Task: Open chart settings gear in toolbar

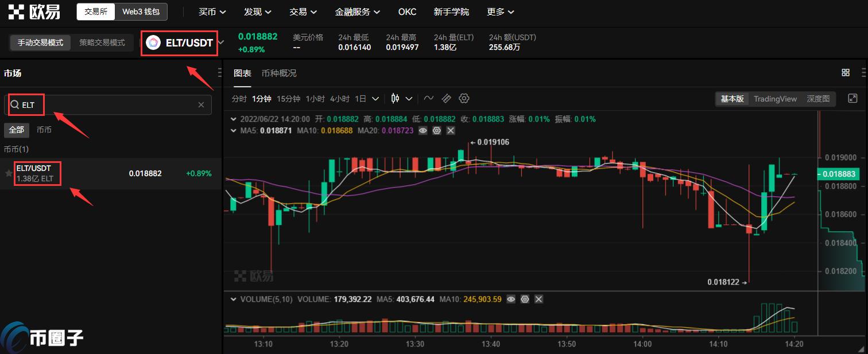Action: pyautogui.click(x=464, y=98)
